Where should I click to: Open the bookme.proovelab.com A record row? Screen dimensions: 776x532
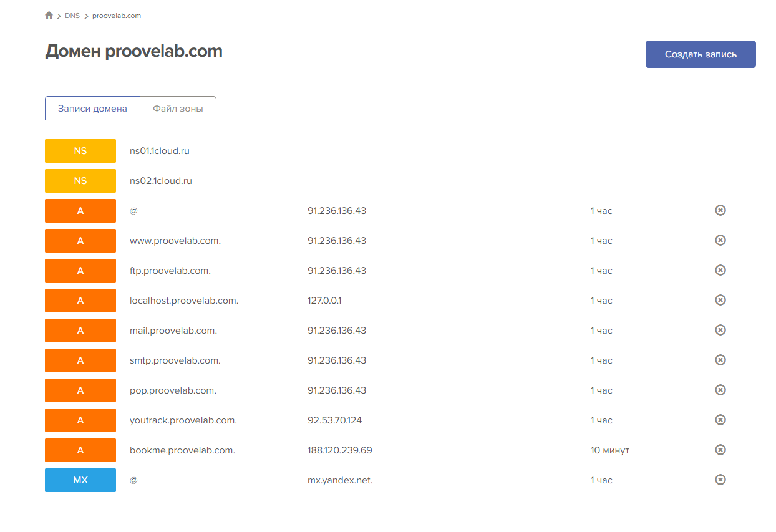click(x=182, y=450)
